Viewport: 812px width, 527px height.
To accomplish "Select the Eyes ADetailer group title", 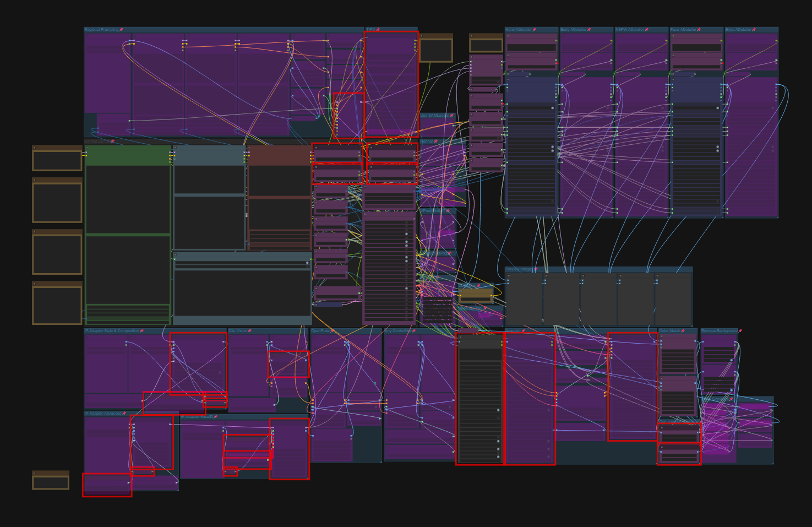I will pyautogui.click(x=739, y=30).
